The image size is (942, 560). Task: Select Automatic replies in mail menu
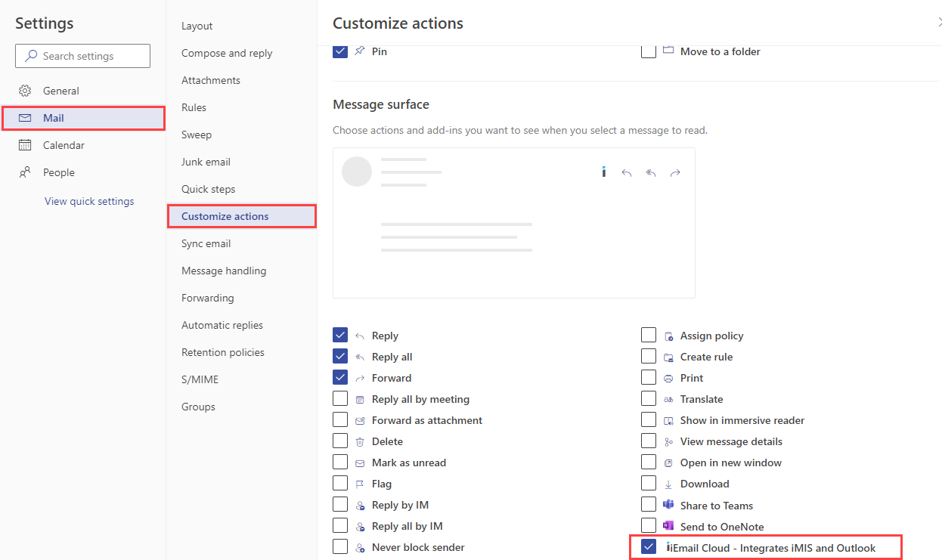point(222,325)
